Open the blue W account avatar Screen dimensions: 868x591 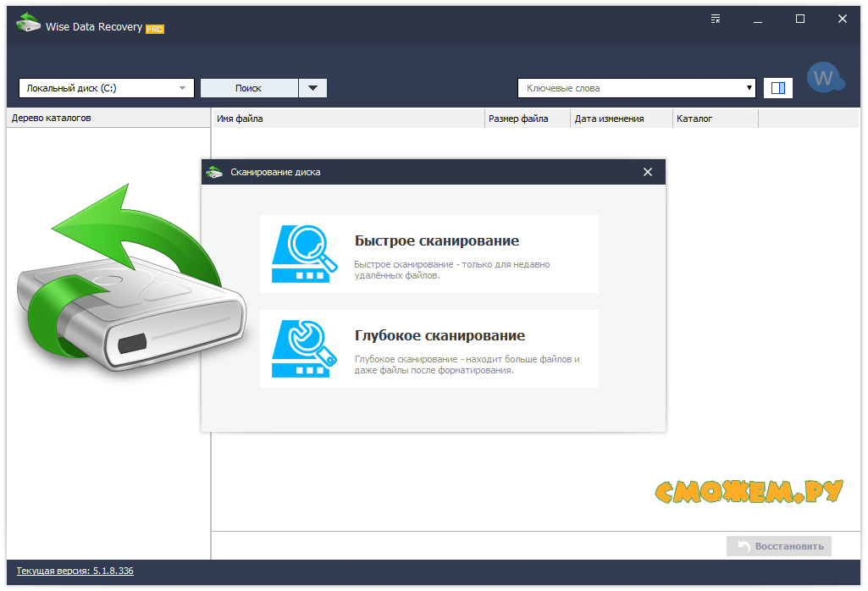pyautogui.click(x=825, y=78)
